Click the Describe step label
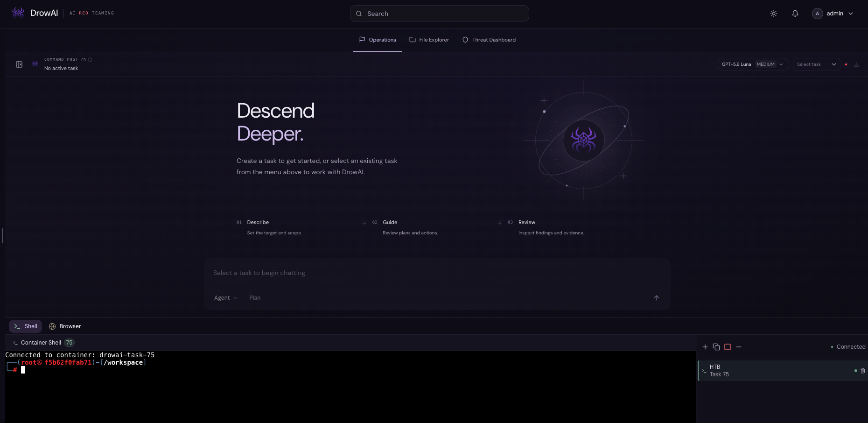The width and height of the screenshot is (868, 423). point(258,222)
